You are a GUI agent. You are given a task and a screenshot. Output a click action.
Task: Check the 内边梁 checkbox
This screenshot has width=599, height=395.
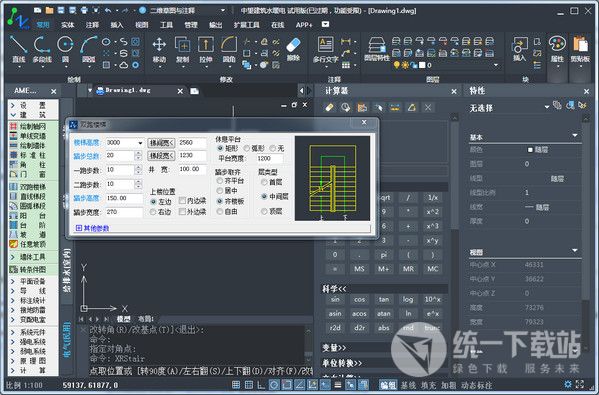(182, 201)
